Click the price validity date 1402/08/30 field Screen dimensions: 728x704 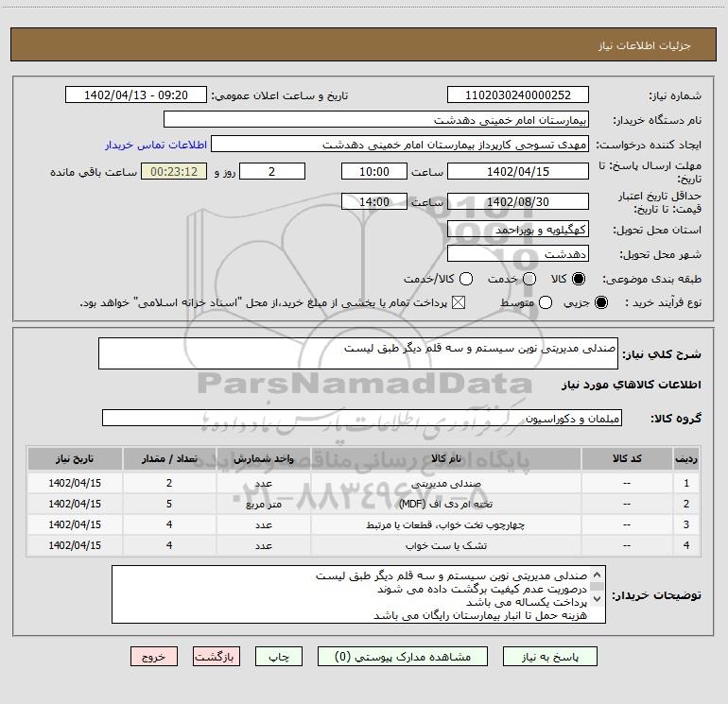click(518, 201)
